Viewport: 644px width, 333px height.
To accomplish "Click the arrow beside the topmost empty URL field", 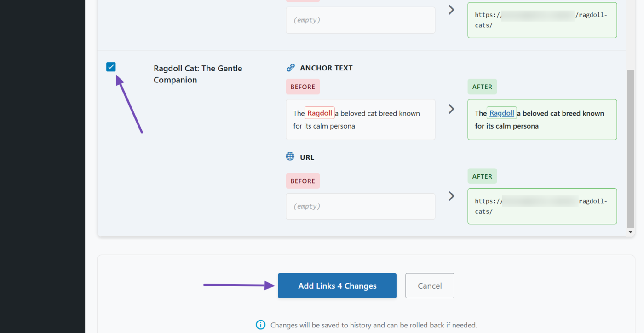I will coord(451,10).
